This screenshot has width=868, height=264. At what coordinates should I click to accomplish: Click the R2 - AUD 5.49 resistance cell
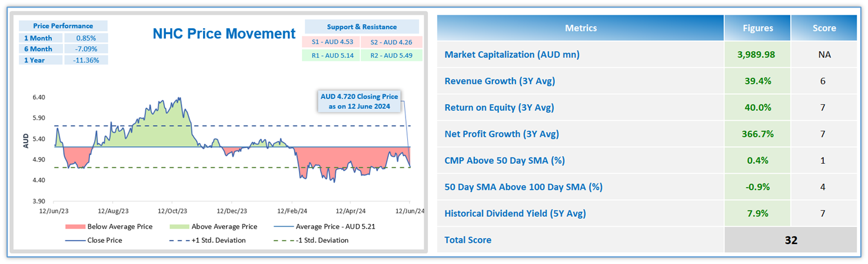[x=391, y=56]
